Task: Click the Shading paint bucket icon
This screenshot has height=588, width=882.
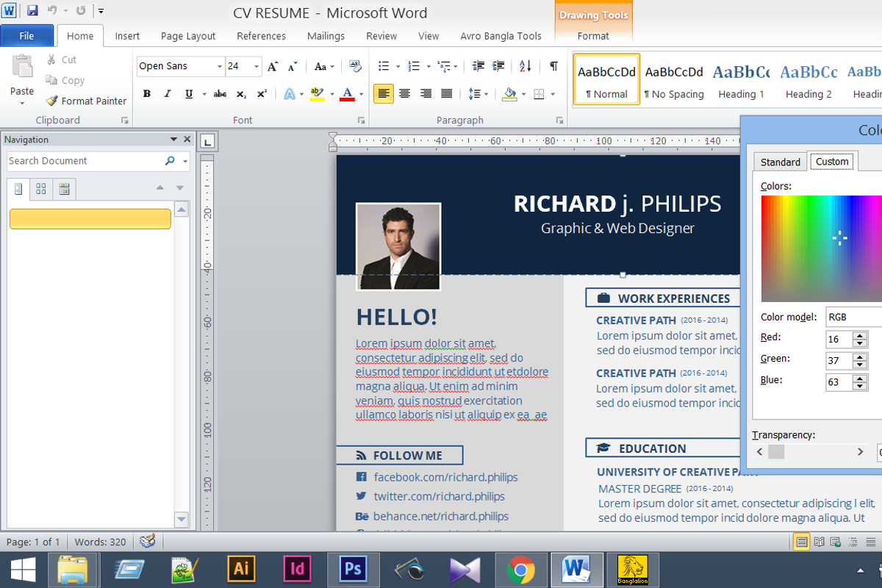Action: pyautogui.click(x=510, y=94)
